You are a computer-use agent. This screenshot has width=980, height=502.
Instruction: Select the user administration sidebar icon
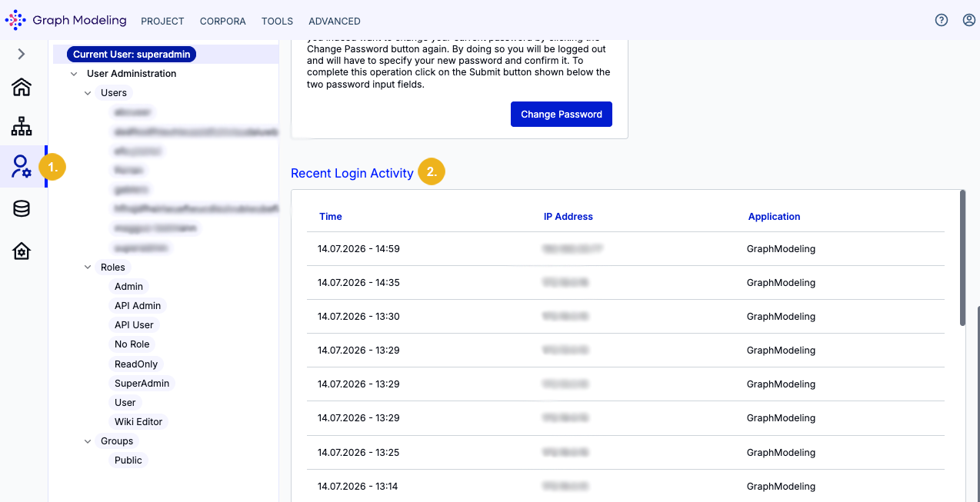click(22, 166)
